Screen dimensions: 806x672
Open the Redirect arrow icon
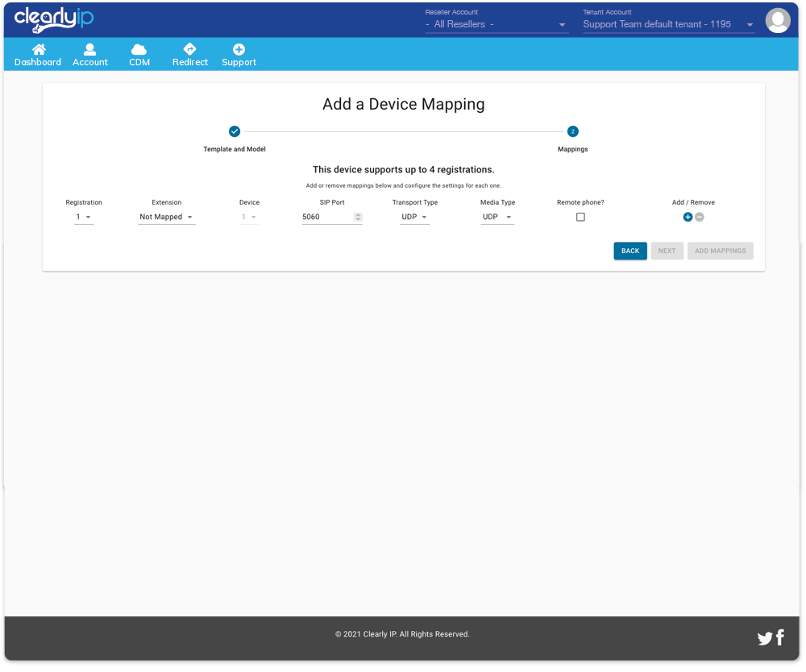point(189,50)
